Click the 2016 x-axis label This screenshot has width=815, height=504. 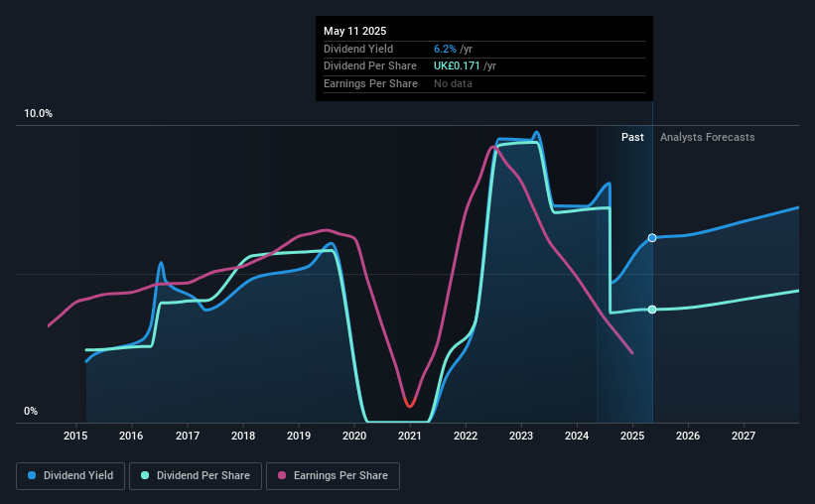click(x=131, y=436)
